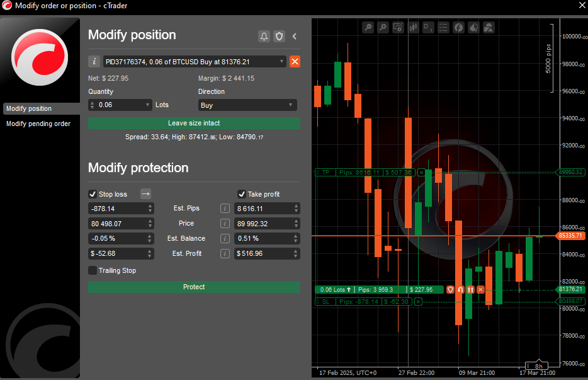Click the notification bell icon
The image size is (588, 380).
click(264, 36)
